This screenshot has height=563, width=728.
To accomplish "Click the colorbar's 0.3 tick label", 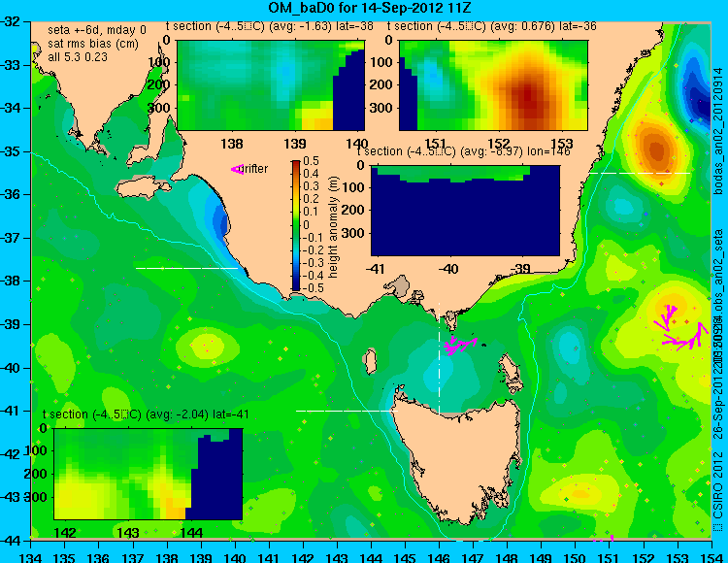I will coord(311,186).
